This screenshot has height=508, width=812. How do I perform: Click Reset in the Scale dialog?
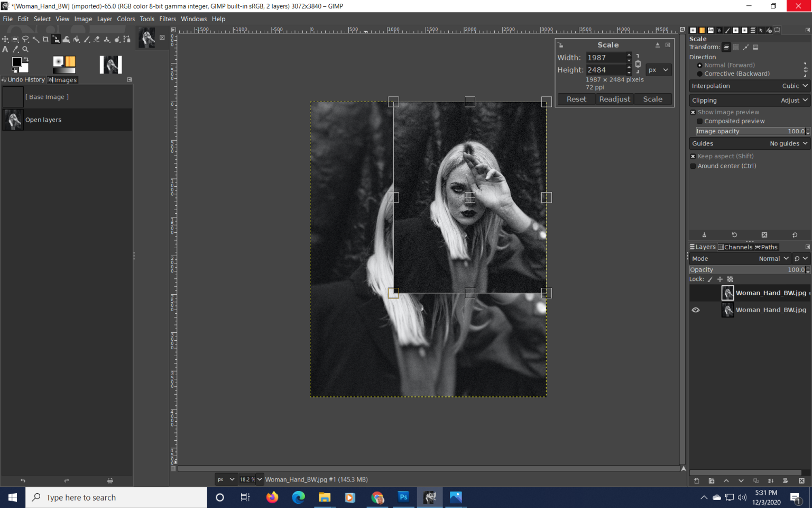point(576,99)
